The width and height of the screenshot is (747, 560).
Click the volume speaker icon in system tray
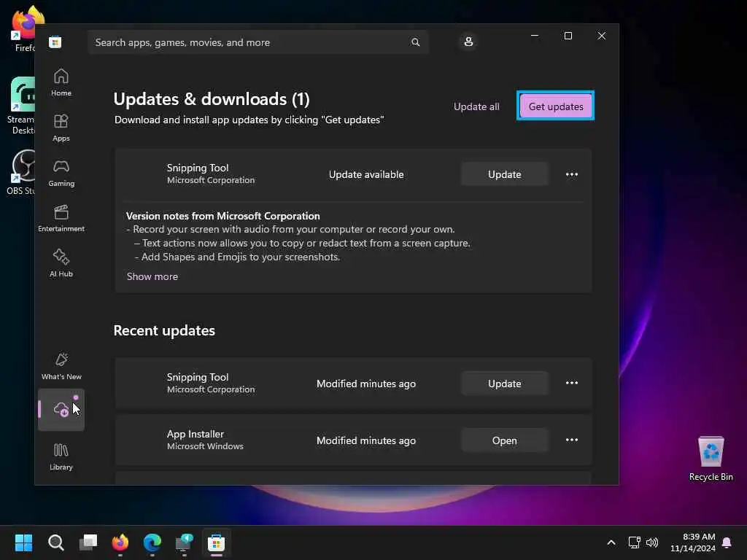(651, 542)
